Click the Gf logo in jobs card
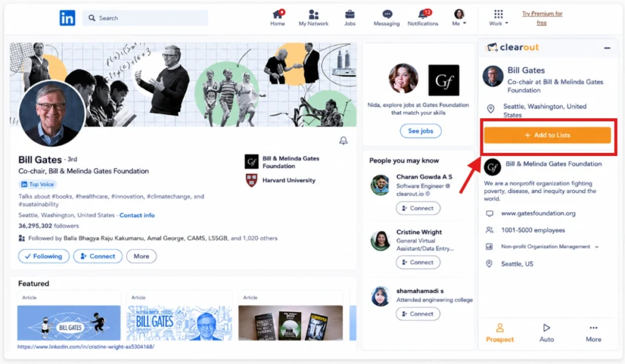 point(444,80)
